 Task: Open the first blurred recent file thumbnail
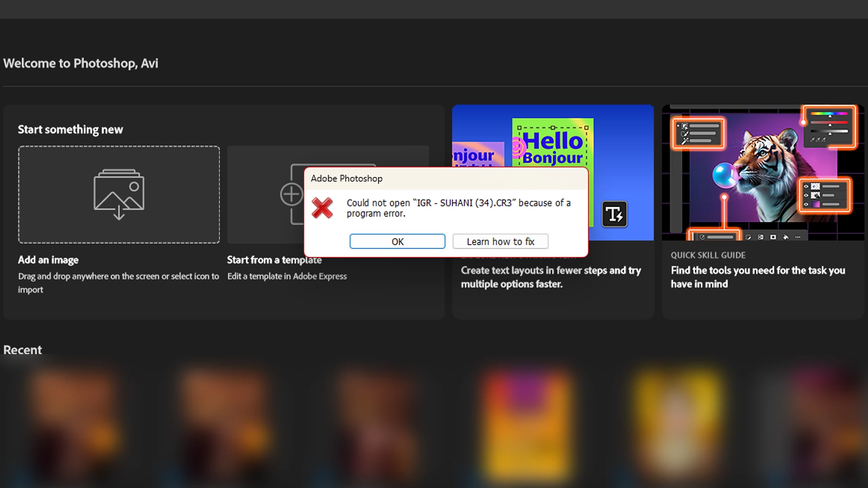click(74, 425)
